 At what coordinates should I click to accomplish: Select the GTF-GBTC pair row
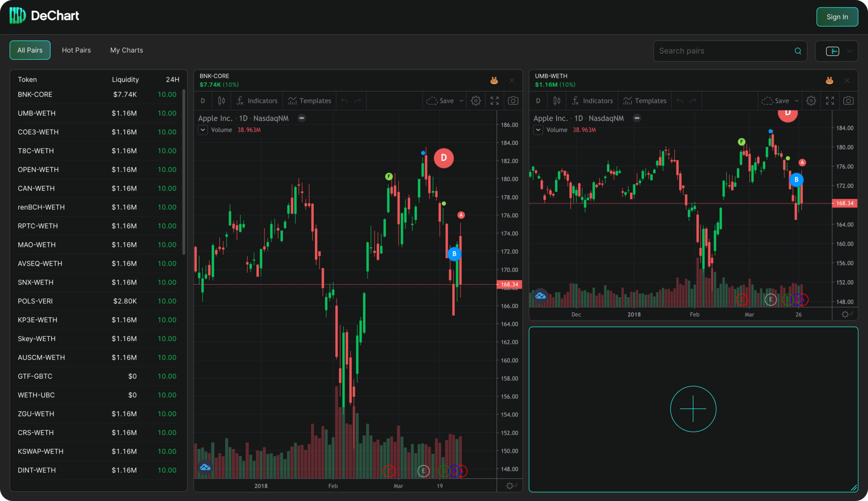tap(97, 376)
